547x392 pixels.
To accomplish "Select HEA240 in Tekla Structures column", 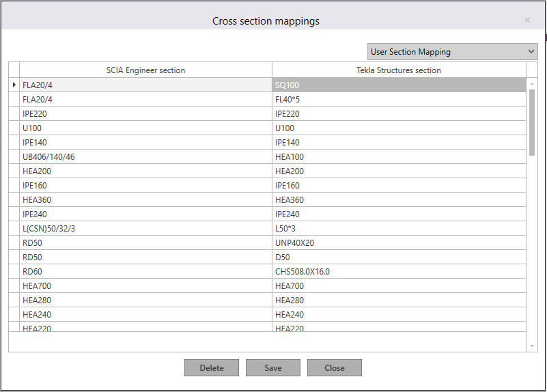I will point(399,314).
